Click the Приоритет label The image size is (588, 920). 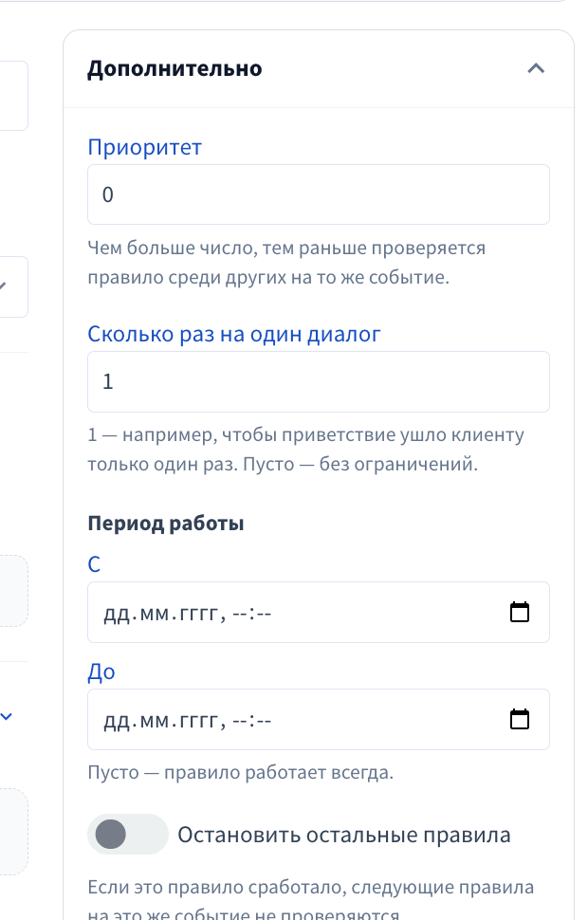(x=144, y=147)
